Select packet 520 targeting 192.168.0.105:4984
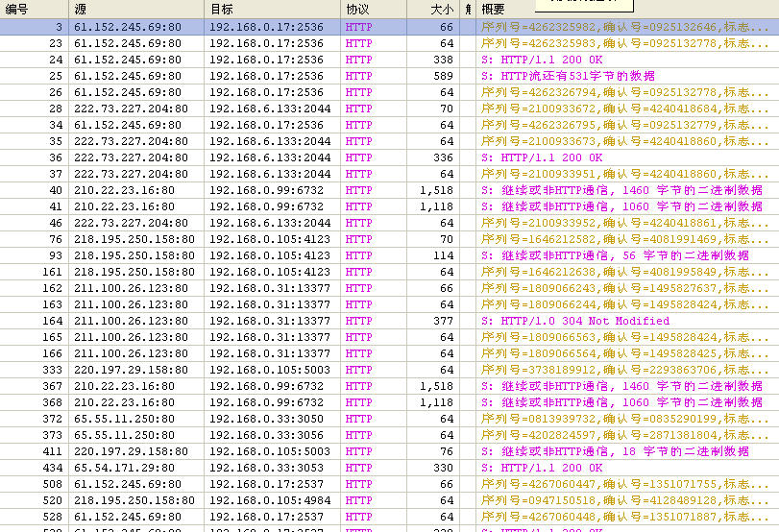 coord(288,501)
